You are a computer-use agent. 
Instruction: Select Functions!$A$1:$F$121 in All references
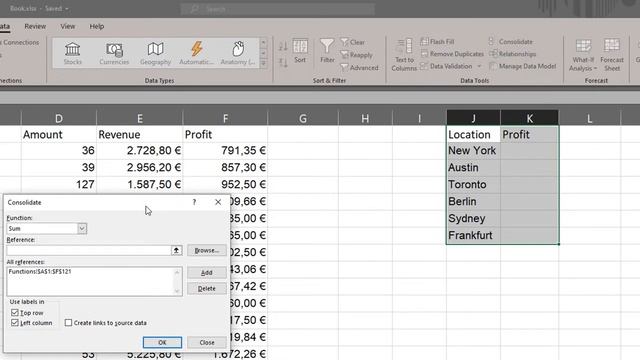[x=40, y=271]
